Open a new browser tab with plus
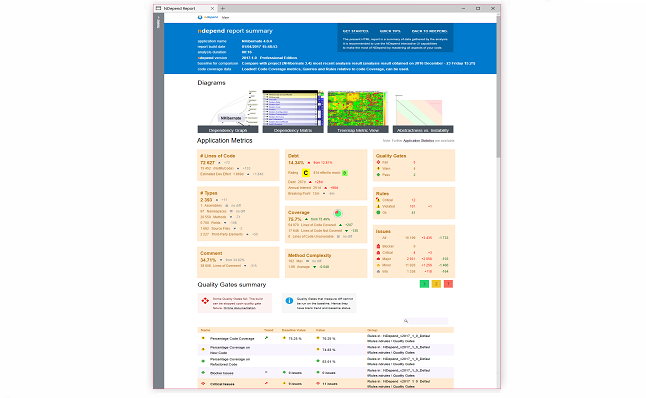The height and width of the screenshot is (398, 646). [223, 8]
